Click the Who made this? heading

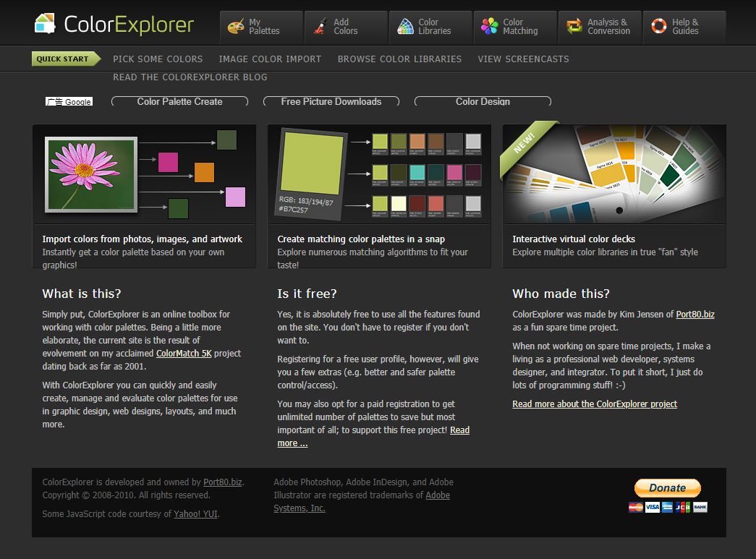[x=561, y=294]
